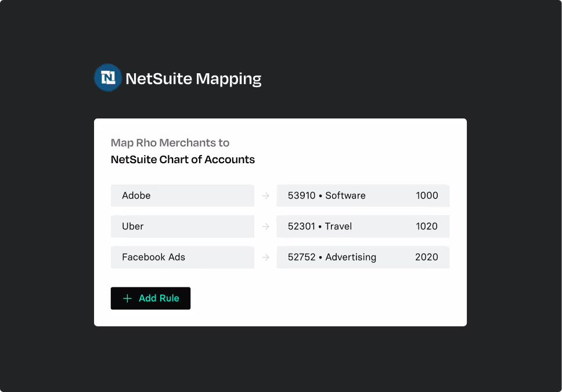Image resolution: width=562 pixels, height=392 pixels.
Task: Select the Facebook Ads merchant field
Action: (182, 257)
